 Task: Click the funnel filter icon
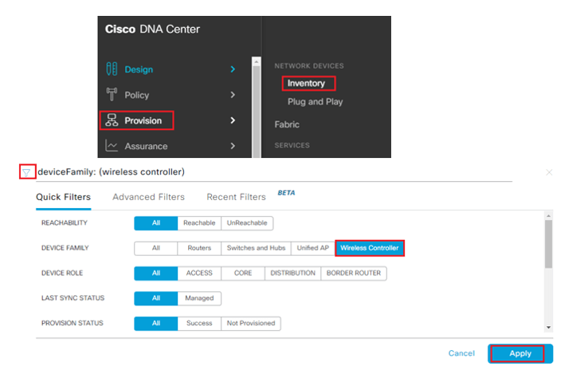tap(28, 171)
